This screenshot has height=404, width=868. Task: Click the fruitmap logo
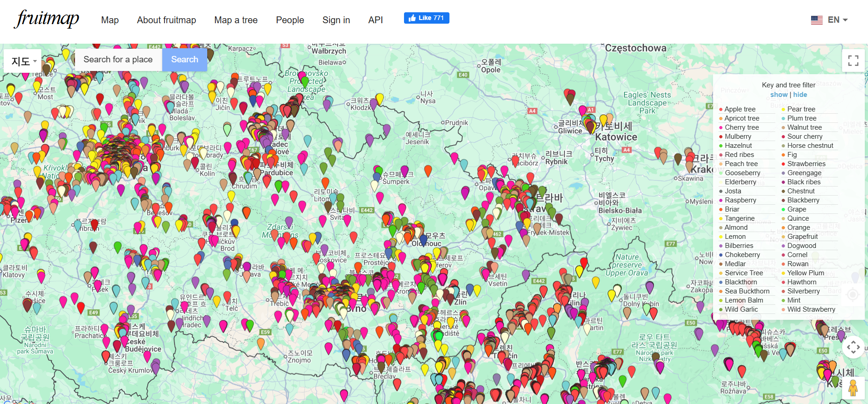[47, 19]
